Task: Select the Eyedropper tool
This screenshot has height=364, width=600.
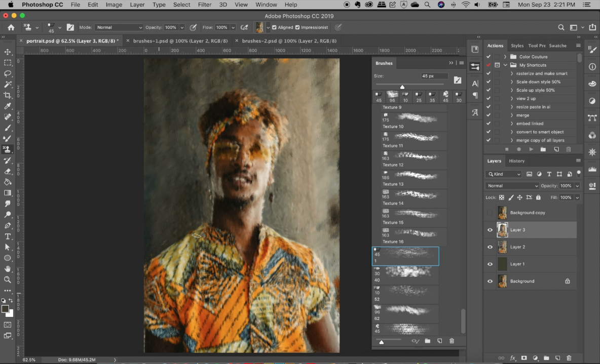Action: pyautogui.click(x=7, y=106)
